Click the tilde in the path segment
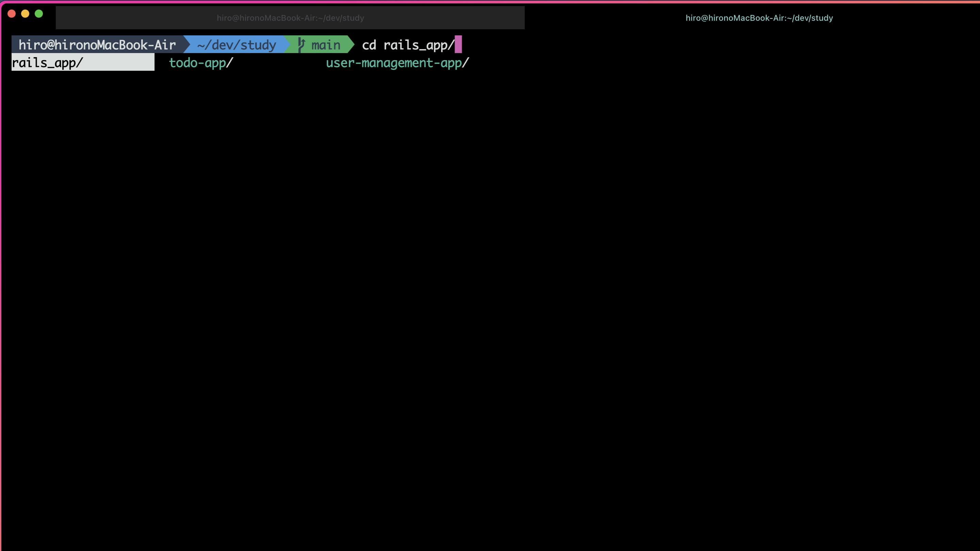Screen dimensions: 980x551 (200, 46)
